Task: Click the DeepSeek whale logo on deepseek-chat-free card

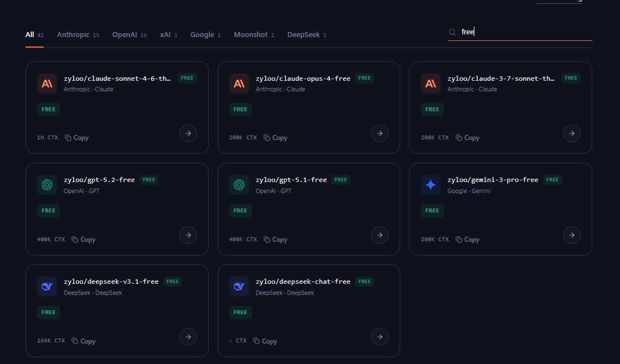Action: coord(239,287)
